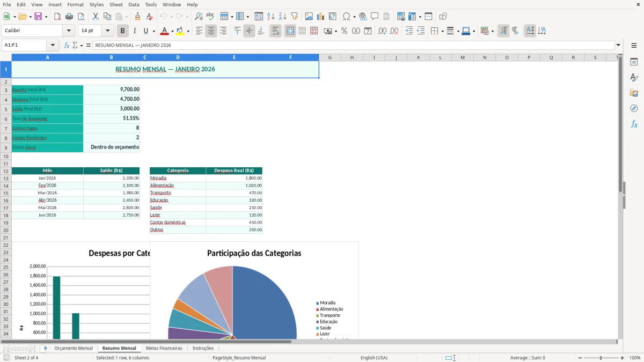
Task: Click the Open folder icon
Action: pos(22,17)
